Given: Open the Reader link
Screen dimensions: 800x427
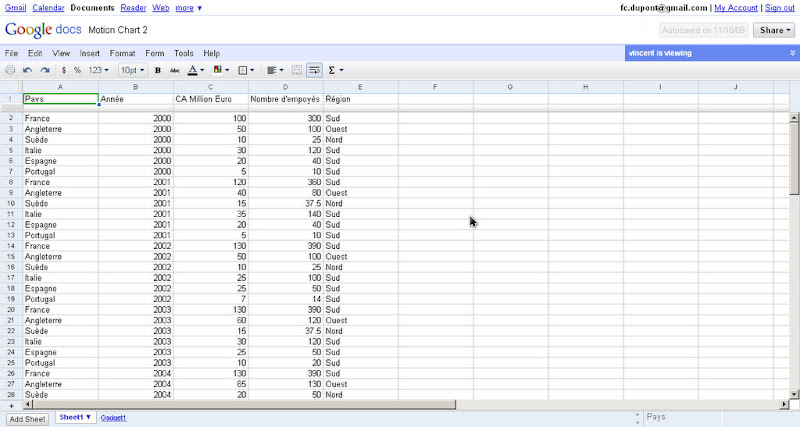Looking at the screenshot, I should coord(133,8).
